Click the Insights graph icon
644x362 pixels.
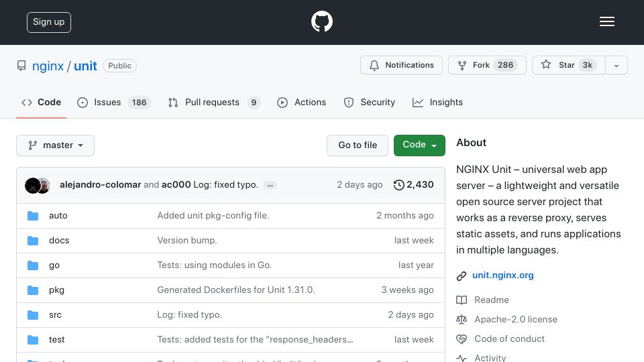point(418,103)
